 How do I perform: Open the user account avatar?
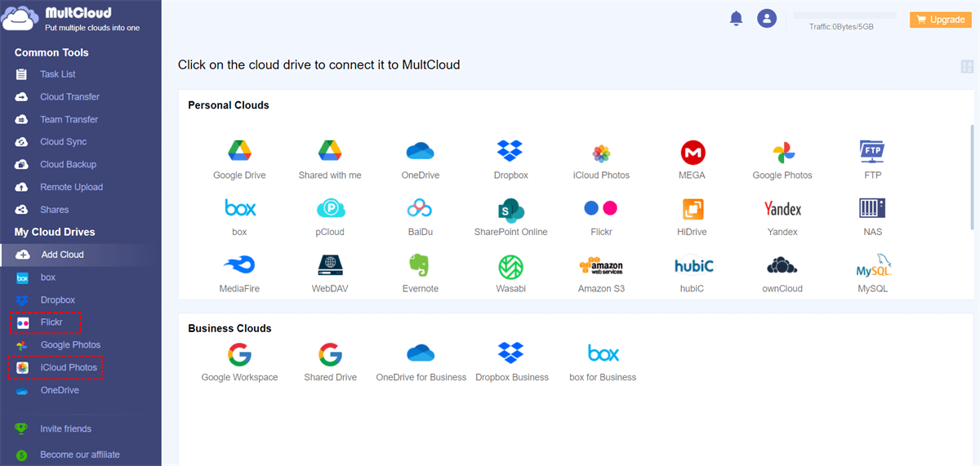click(766, 19)
